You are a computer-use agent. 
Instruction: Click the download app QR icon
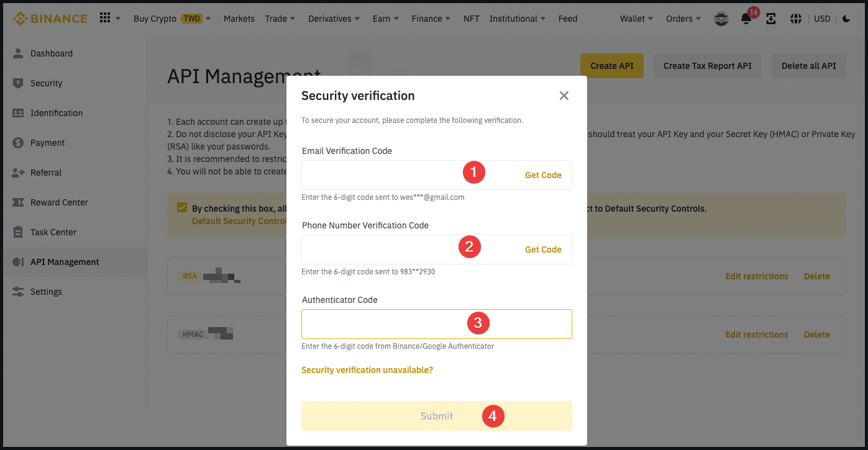tap(771, 19)
